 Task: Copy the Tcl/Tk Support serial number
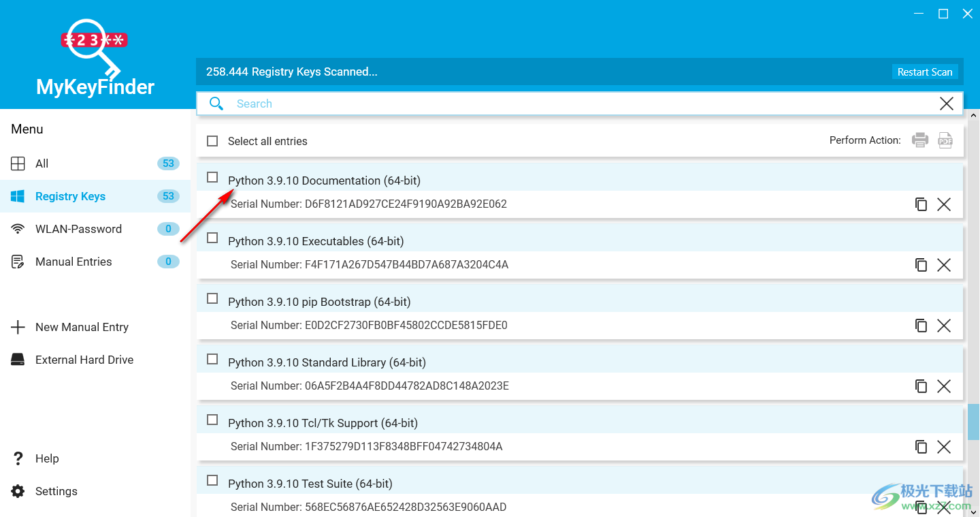point(921,447)
